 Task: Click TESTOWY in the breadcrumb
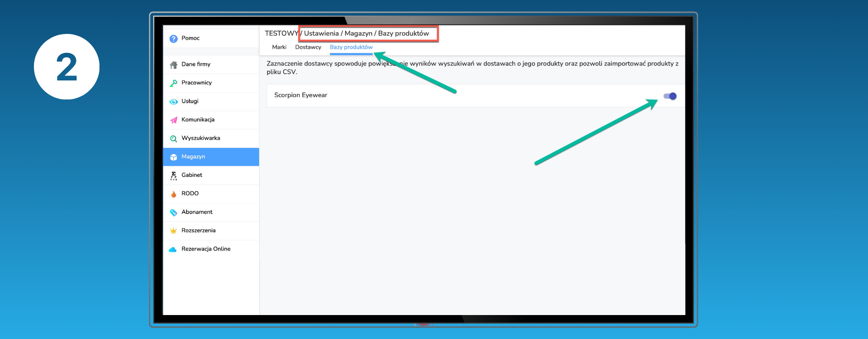[281, 33]
